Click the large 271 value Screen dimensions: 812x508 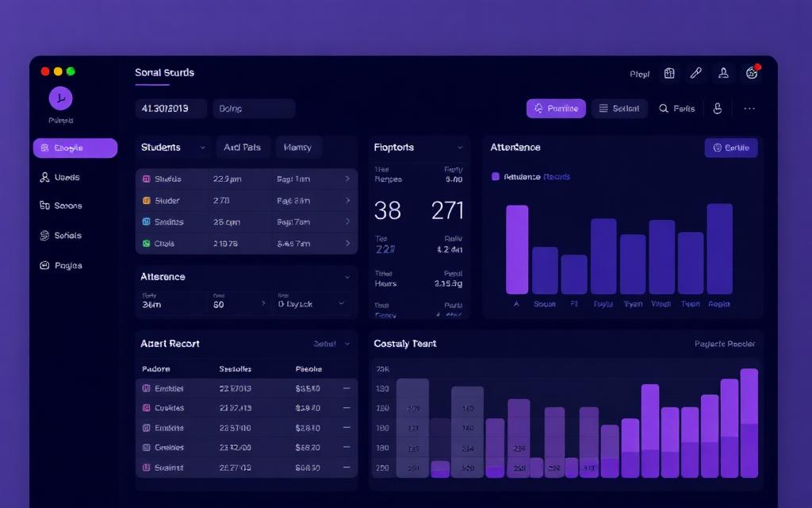tap(447, 210)
